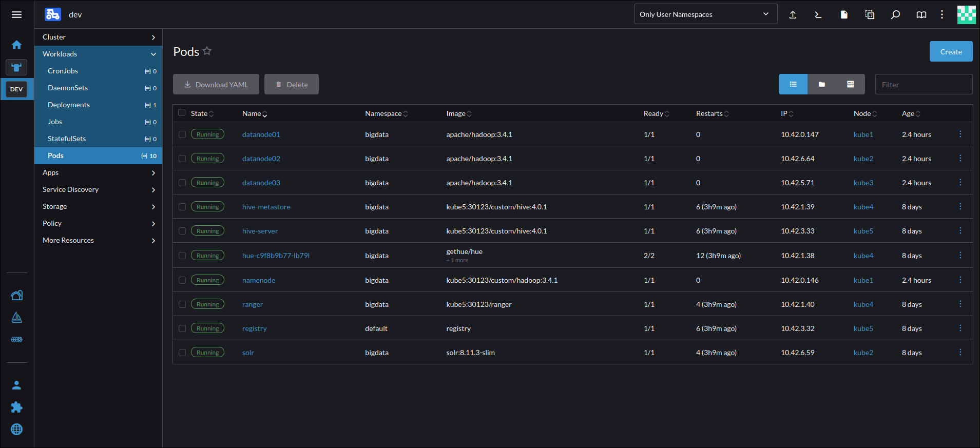Expand the More Resources section
Viewport: 980px width, 448px height.
pos(98,240)
